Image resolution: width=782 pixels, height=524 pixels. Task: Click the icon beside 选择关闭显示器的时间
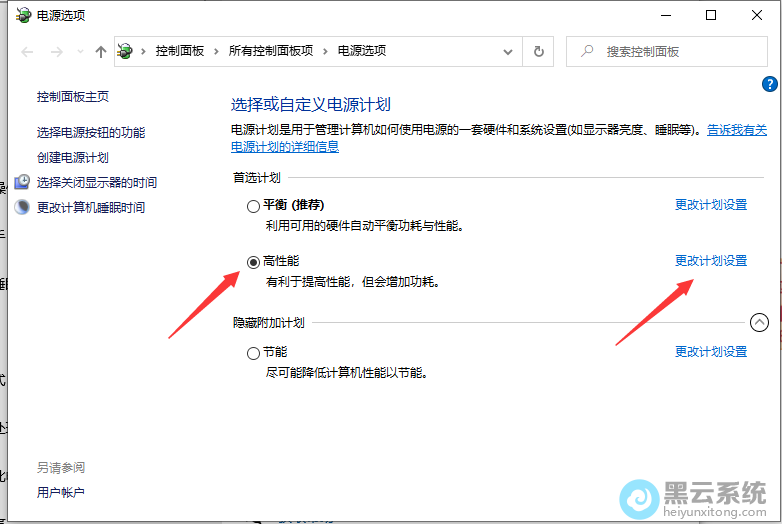(22, 182)
